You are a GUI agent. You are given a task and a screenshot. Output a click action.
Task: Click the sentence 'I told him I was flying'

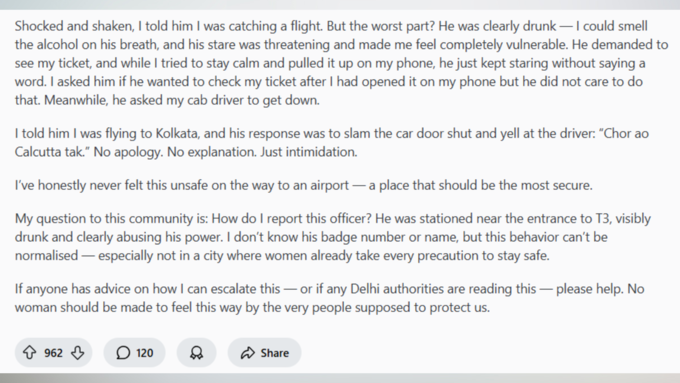coord(332,142)
